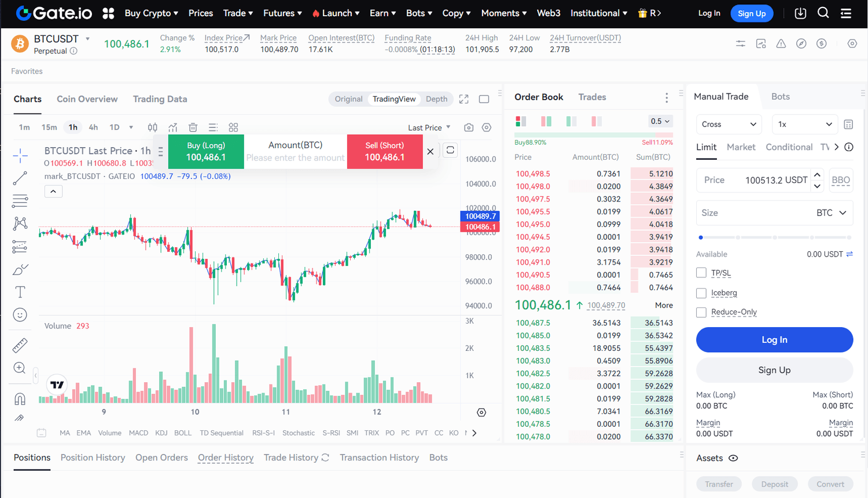Open the compass guide icon

(x=801, y=43)
